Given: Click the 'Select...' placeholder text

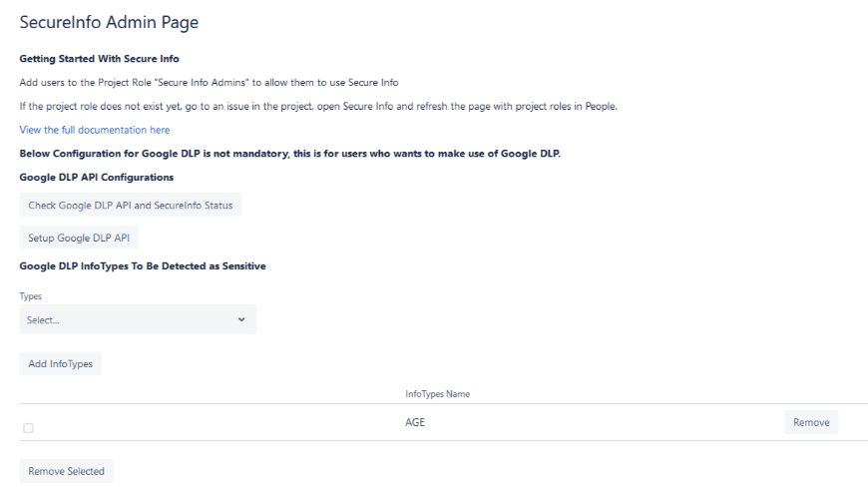Looking at the screenshot, I should point(45,320).
